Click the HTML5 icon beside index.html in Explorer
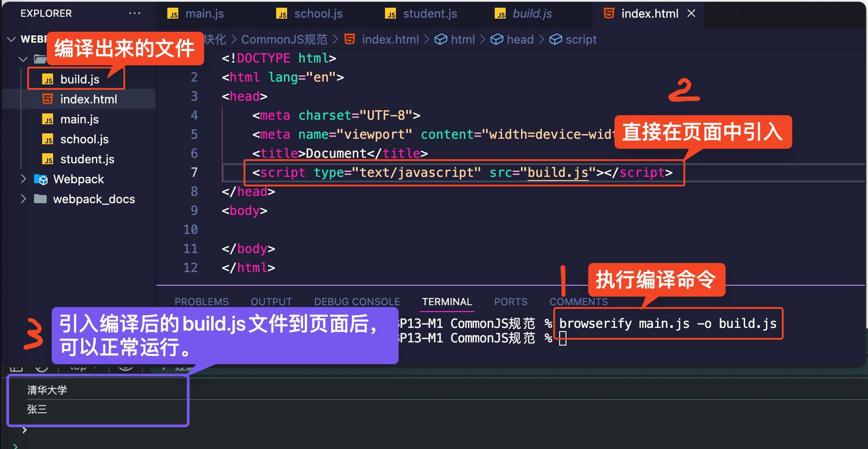This screenshot has height=449, width=868. 48,99
